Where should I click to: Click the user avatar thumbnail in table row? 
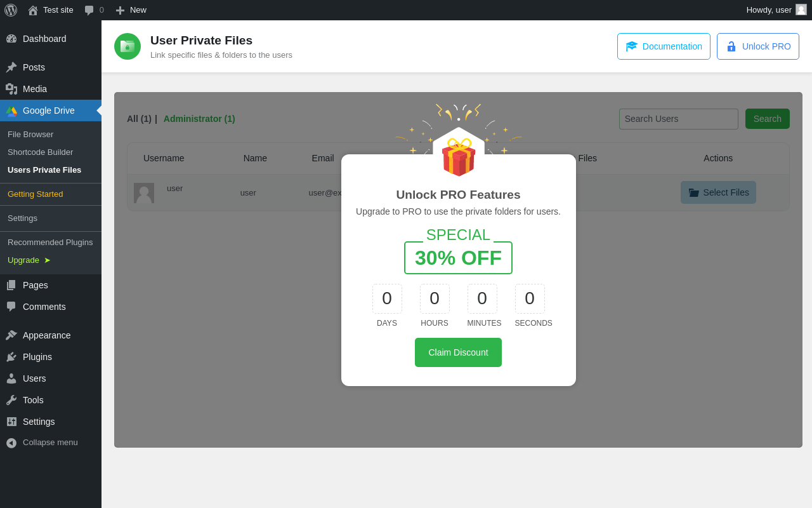coord(144,193)
